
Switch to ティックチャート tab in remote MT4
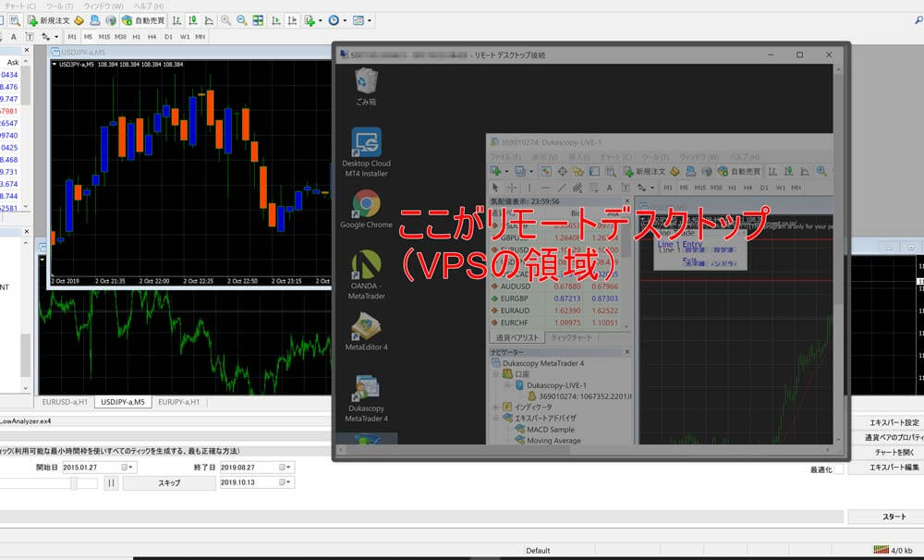571,338
